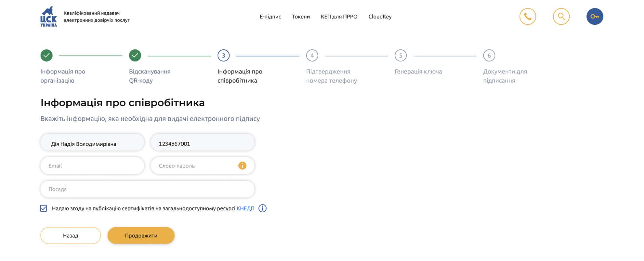Uncheck the certificate publication consent checkbox
Image resolution: width=644 pixels, height=261 pixels.
(x=43, y=208)
